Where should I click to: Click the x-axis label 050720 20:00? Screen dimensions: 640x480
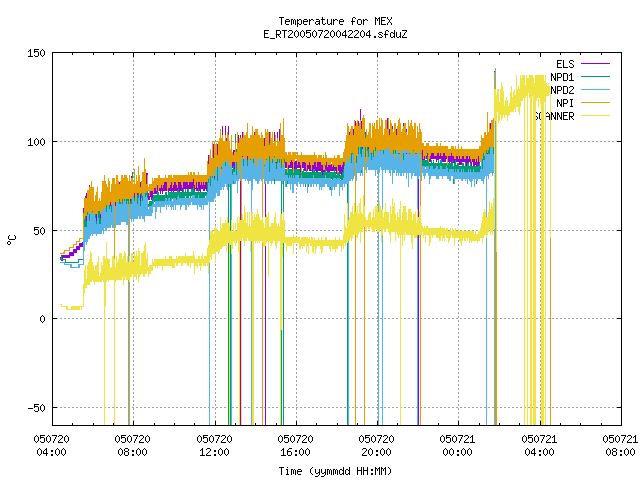[x=376, y=445]
